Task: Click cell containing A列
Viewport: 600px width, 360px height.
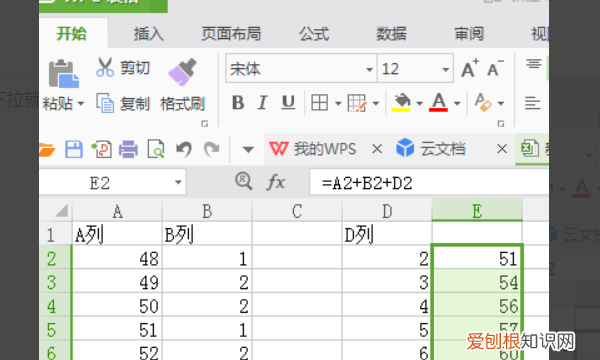Action: (x=117, y=234)
